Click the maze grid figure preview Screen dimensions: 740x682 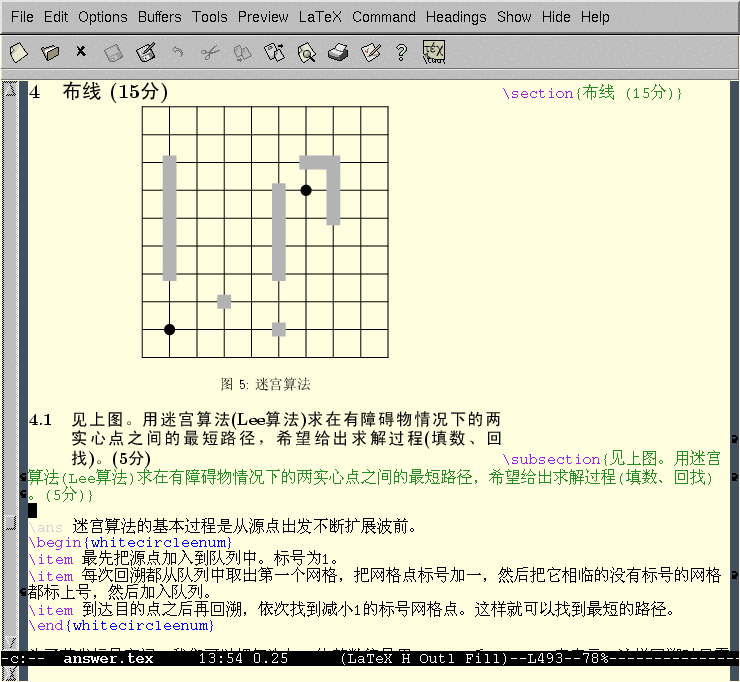[x=264, y=232]
